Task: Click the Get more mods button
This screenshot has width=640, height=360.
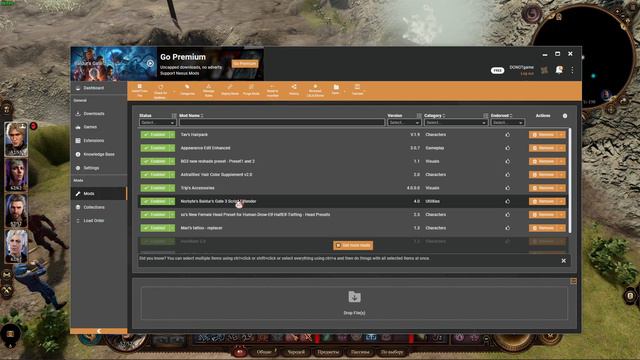Action: click(x=353, y=245)
